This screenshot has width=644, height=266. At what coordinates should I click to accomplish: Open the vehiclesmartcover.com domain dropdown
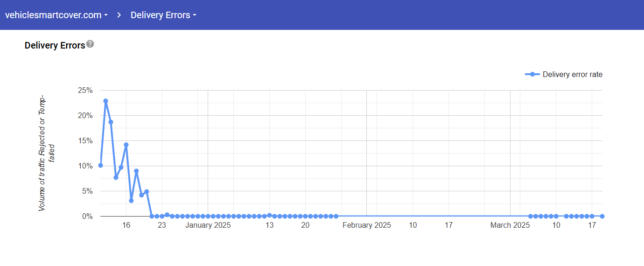(x=56, y=15)
